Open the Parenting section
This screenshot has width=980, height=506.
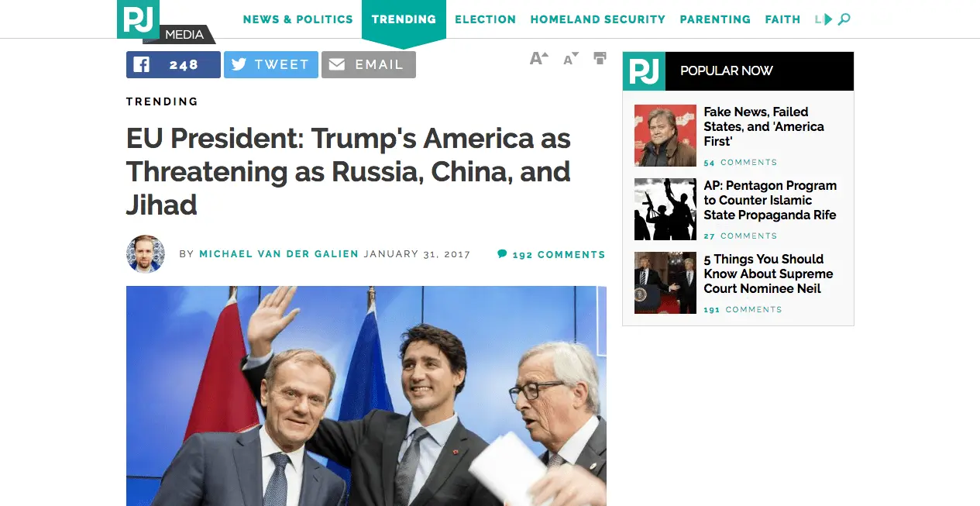coord(715,19)
